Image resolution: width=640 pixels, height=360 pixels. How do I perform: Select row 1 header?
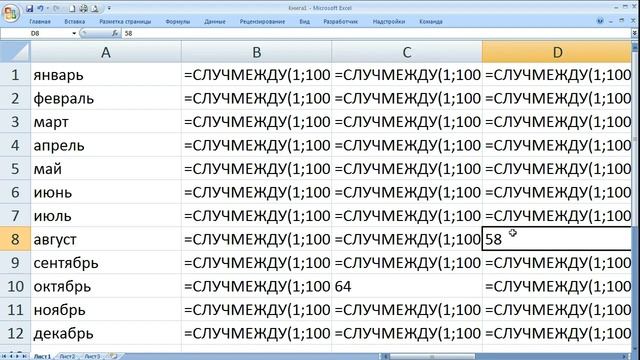[x=15, y=75]
